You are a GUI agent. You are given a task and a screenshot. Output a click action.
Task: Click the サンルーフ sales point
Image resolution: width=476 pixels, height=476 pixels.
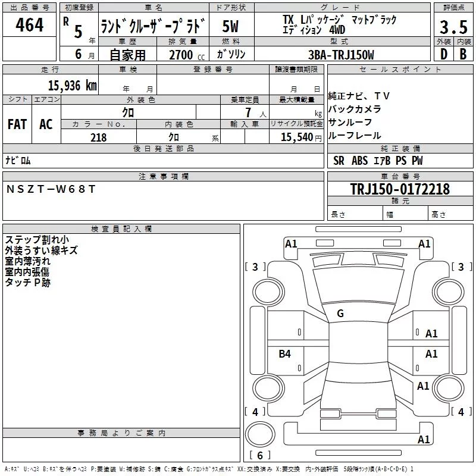350,122
